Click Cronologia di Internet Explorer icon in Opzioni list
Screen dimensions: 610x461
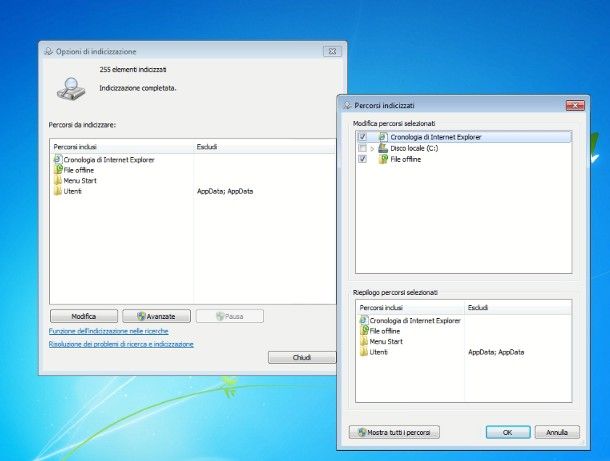(x=58, y=159)
